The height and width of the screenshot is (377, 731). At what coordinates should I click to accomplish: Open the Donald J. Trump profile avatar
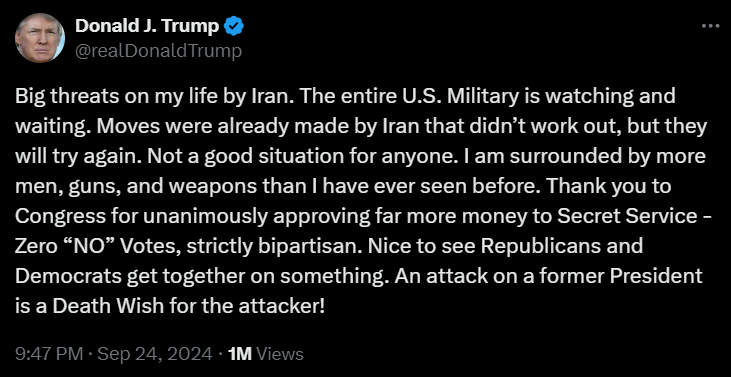[x=40, y=38]
